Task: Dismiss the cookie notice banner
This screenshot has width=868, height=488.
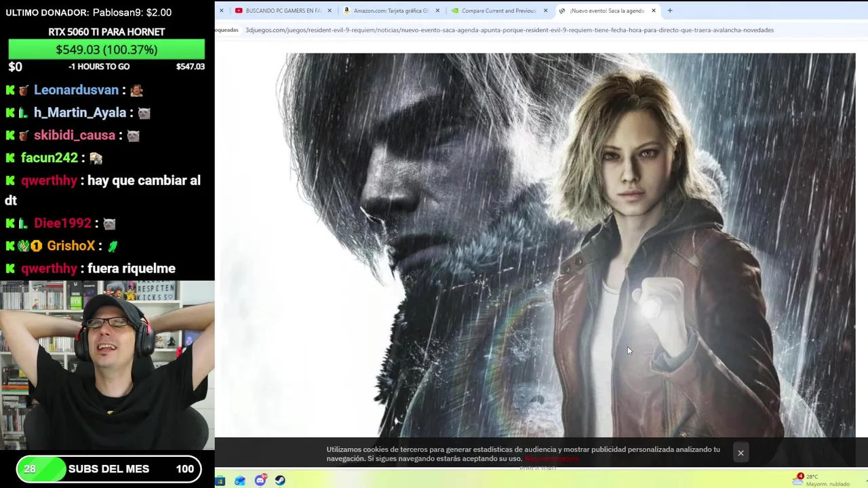Action: pos(741,453)
